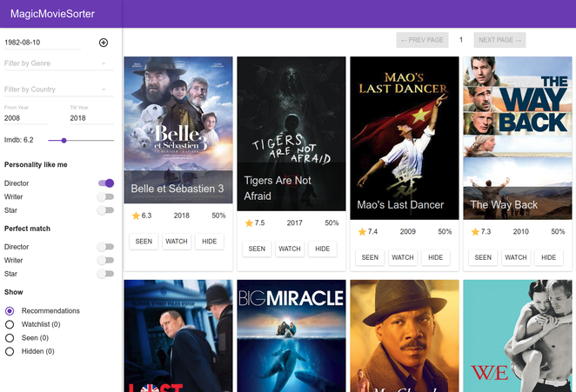Open the Lost in London poster
This screenshot has height=392, width=576.
pos(178,336)
